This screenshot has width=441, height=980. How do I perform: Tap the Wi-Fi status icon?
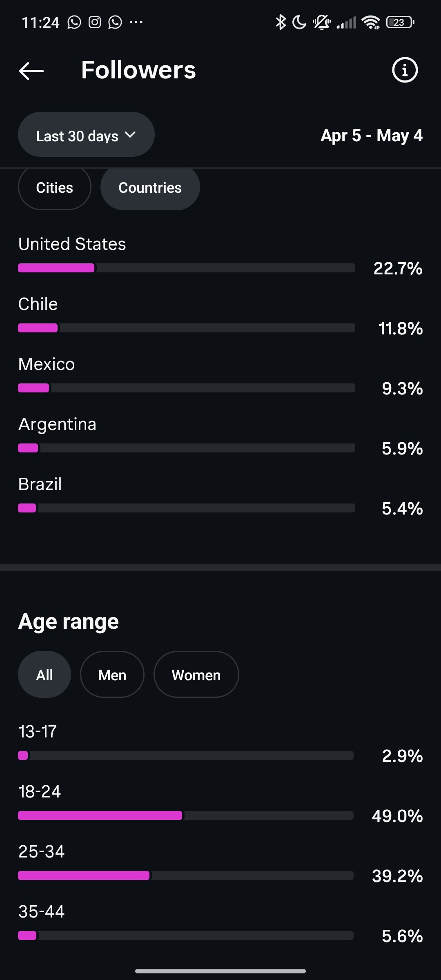point(371,22)
